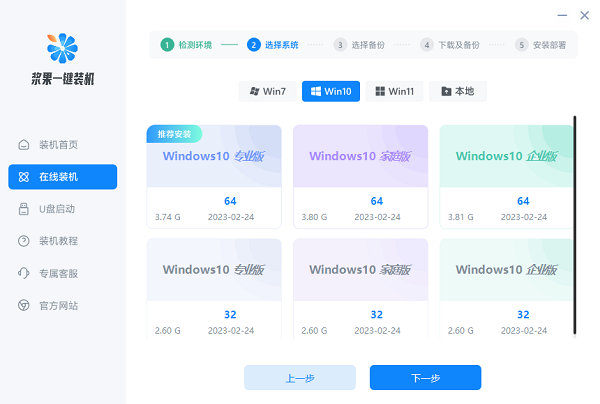Click the 官方网站 browser icon
Screen dimensions: 600x404
click(x=24, y=305)
